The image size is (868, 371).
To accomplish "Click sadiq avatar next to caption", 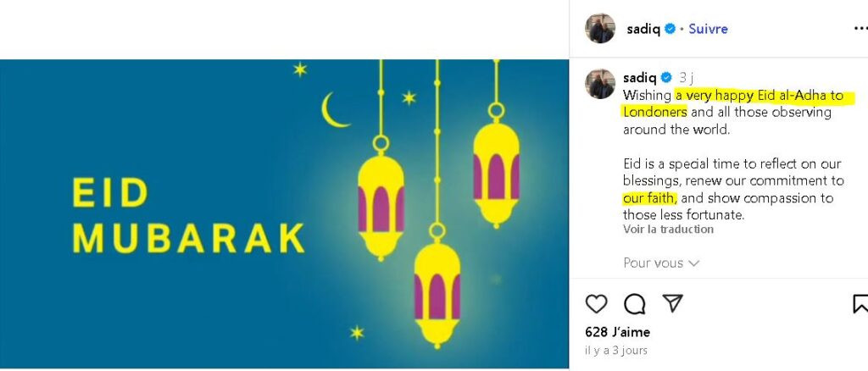I will (600, 84).
